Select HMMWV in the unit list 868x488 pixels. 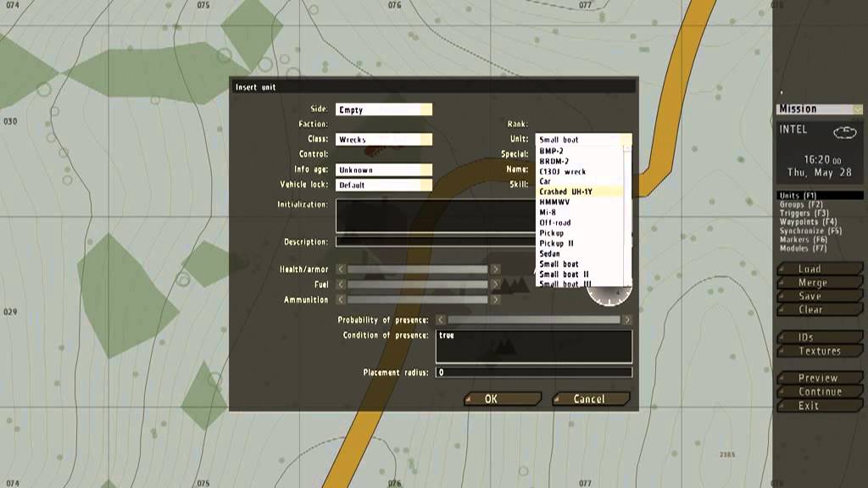(x=580, y=202)
